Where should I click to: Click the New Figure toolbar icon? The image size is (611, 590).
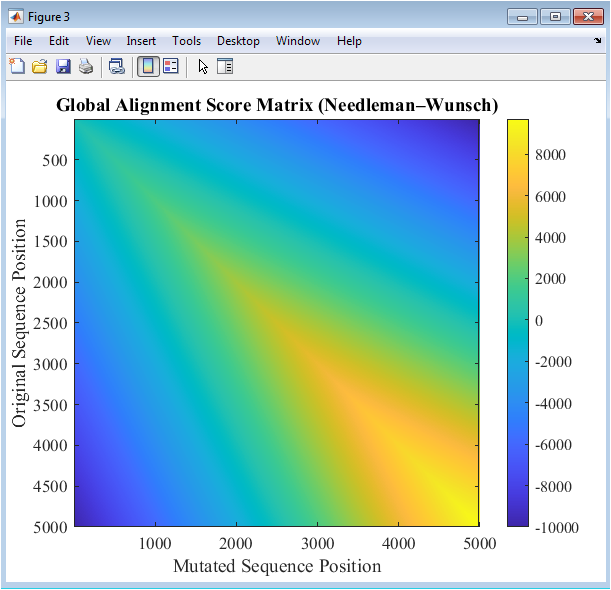click(17, 67)
